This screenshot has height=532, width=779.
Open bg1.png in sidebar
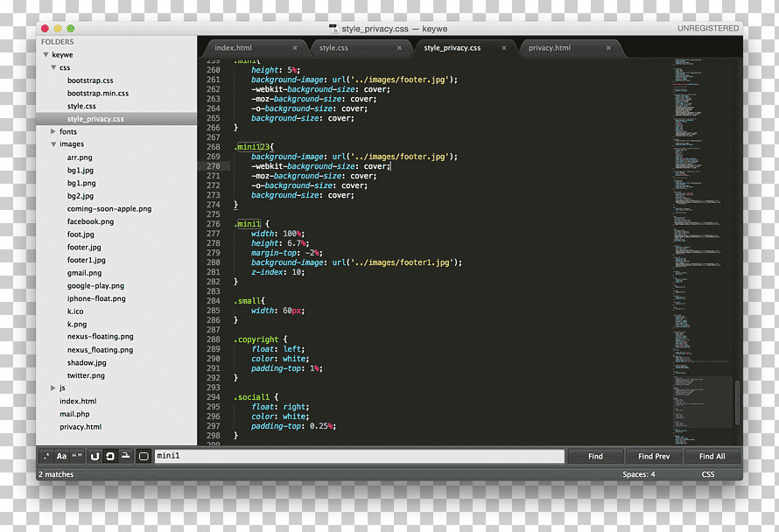coord(81,183)
